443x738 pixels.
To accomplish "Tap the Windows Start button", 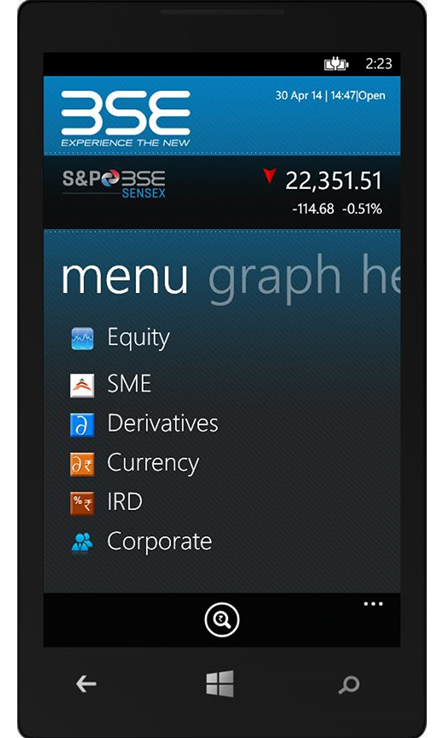I will point(220,684).
